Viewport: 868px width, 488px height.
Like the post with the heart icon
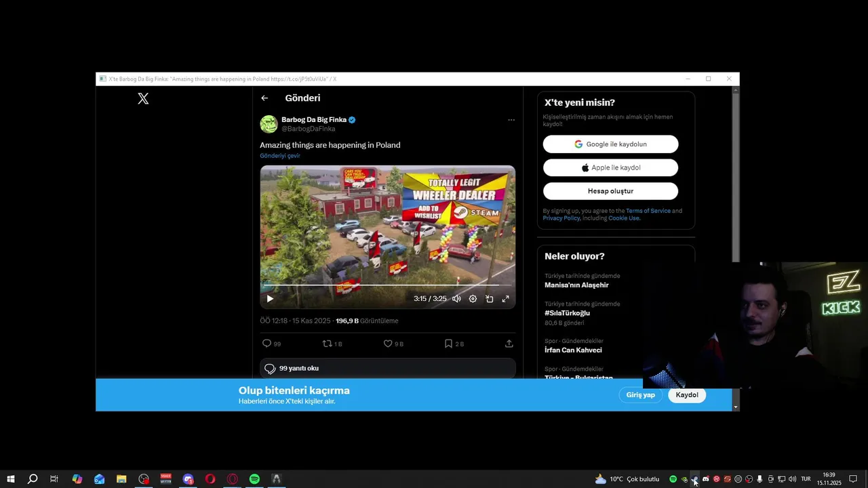pyautogui.click(x=388, y=344)
